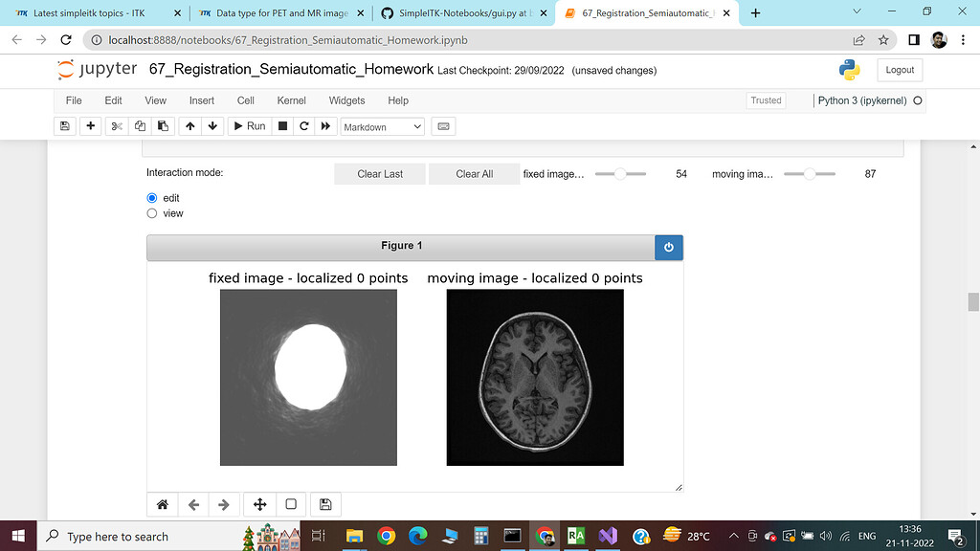The width and height of the screenshot is (980, 551).
Task: Open the command palette keyboard icon
Action: [443, 125]
